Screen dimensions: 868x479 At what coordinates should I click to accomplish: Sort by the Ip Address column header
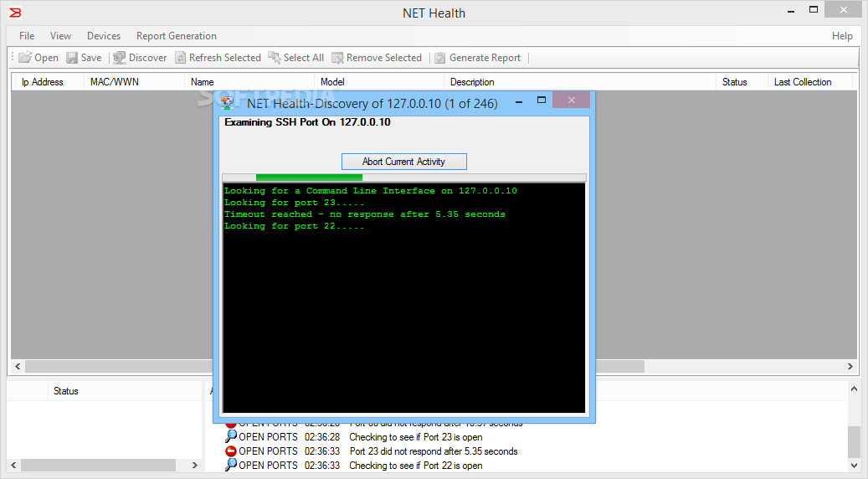point(42,82)
